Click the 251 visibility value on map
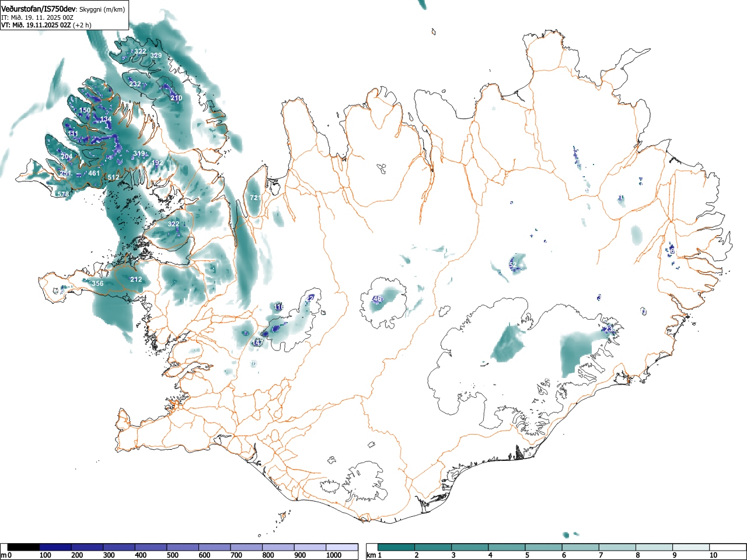This screenshot has width=747, height=560. coord(65,173)
